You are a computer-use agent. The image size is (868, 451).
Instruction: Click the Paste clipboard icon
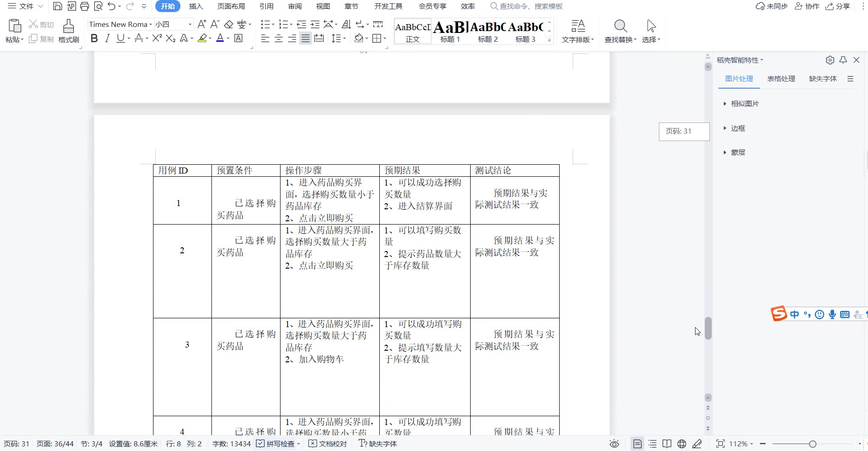point(14,26)
